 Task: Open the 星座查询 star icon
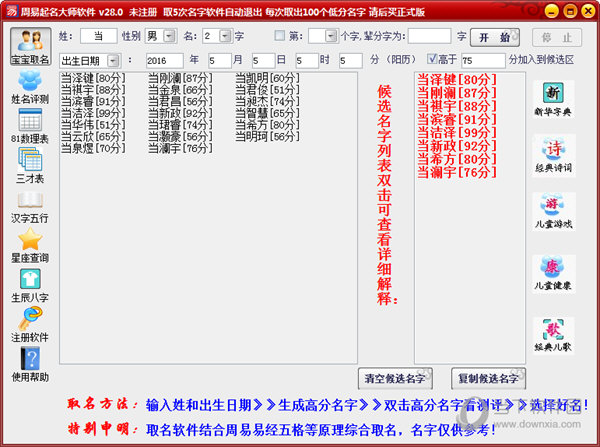coord(30,245)
